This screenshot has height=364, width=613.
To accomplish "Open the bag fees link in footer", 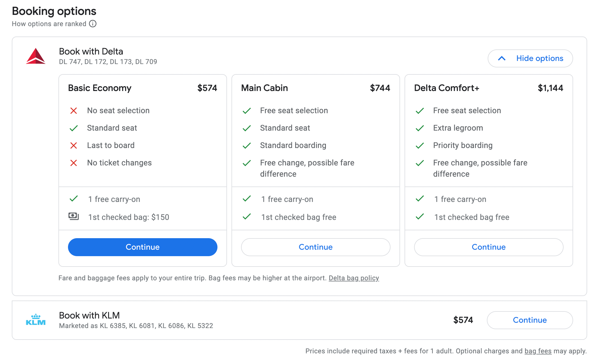I will (538, 351).
